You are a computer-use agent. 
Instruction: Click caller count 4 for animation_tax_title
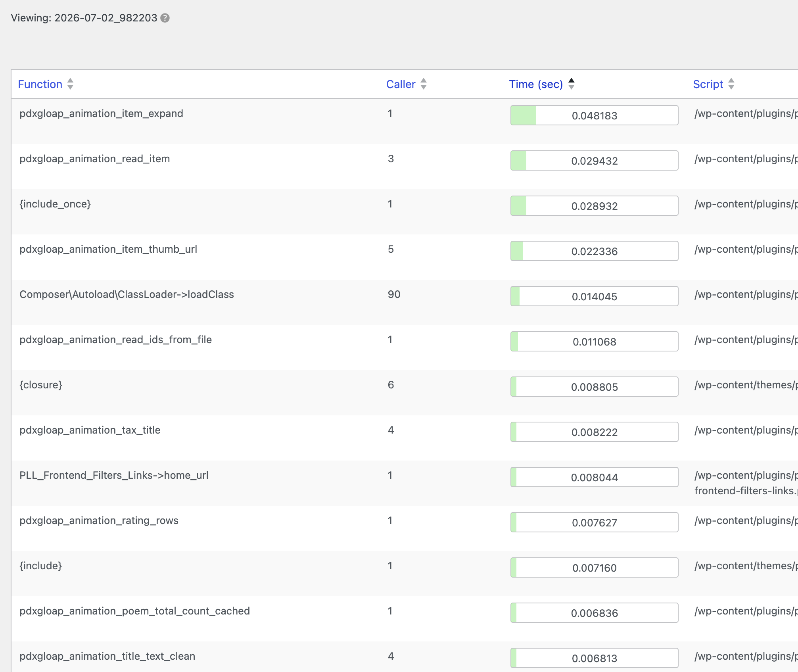[x=391, y=430]
